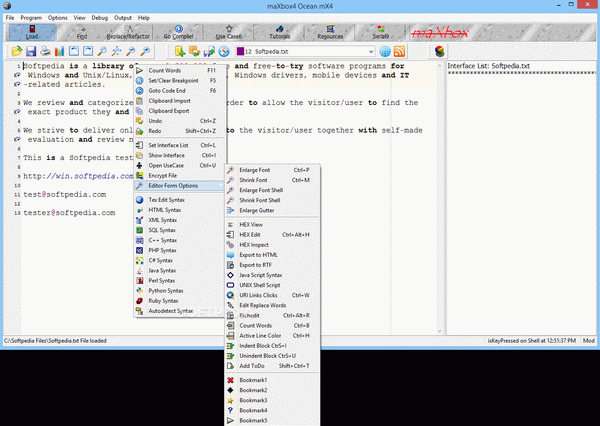Open the Options menu
600x426 pixels.
click(x=57, y=18)
